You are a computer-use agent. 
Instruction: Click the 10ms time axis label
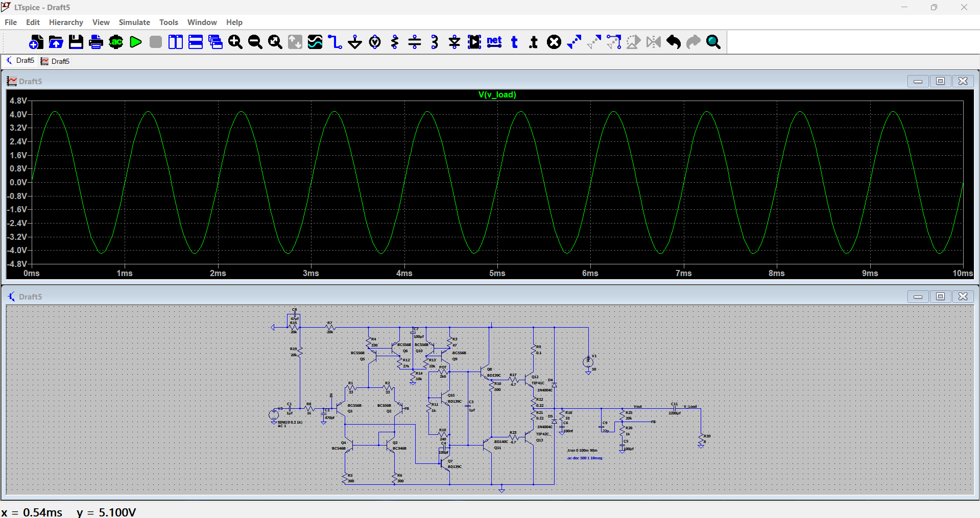click(x=963, y=274)
